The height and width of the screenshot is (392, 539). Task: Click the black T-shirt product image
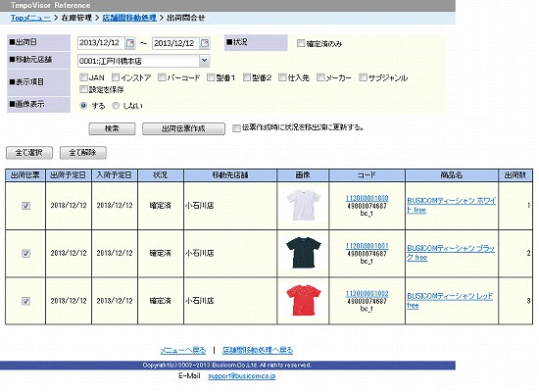tap(303, 253)
